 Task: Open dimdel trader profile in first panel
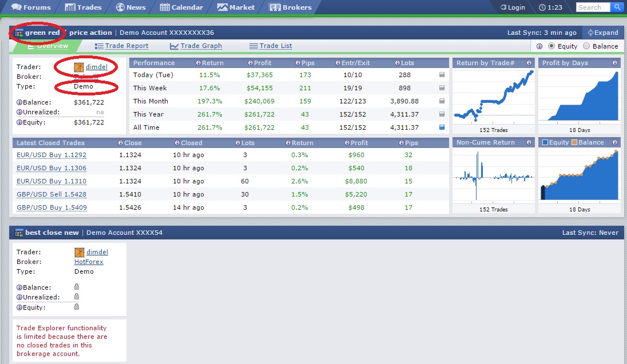tap(97, 67)
